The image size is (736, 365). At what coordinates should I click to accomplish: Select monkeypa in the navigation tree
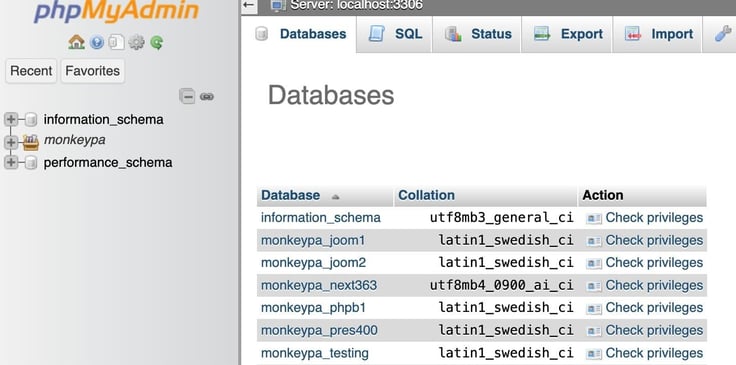75,140
